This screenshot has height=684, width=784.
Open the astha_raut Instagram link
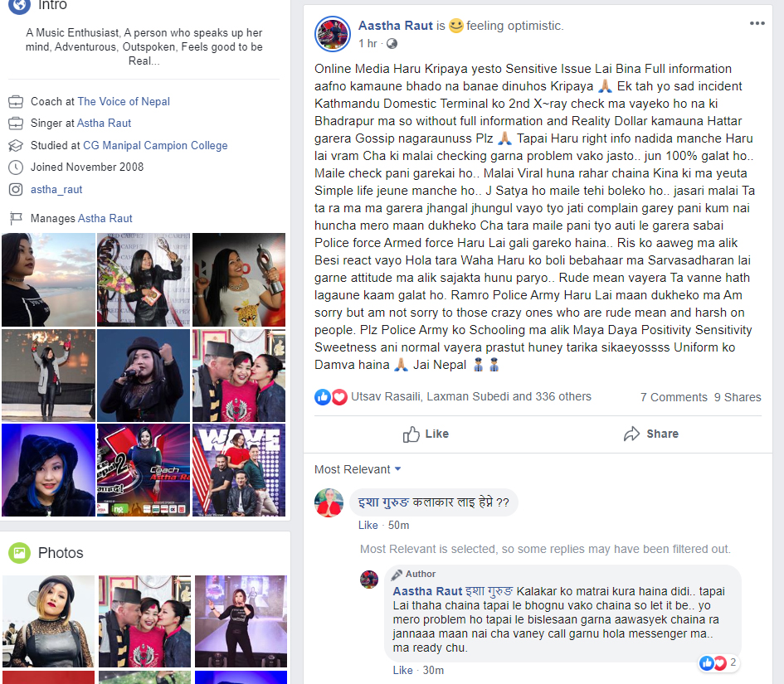56,189
